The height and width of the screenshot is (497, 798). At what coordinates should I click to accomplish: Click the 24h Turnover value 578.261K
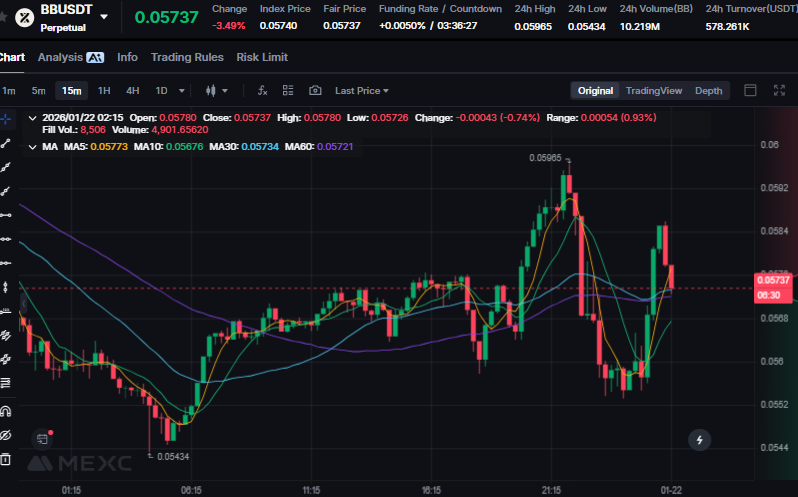click(x=727, y=26)
